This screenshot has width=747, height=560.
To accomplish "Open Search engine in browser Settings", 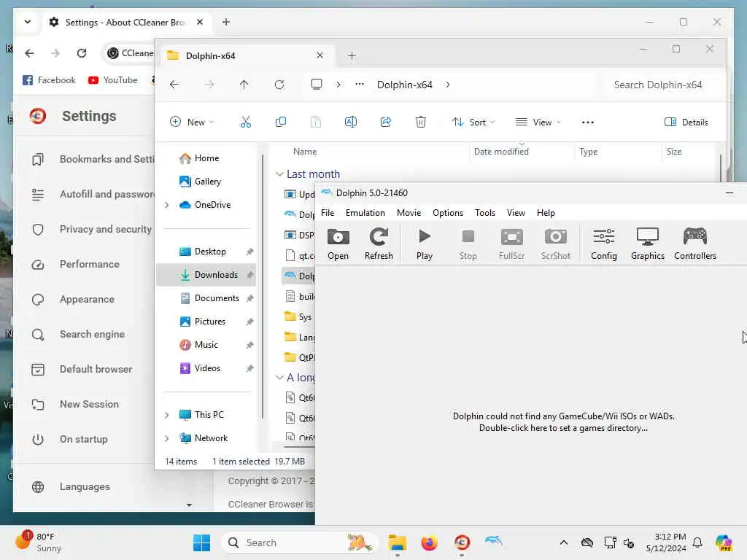I will (92, 334).
